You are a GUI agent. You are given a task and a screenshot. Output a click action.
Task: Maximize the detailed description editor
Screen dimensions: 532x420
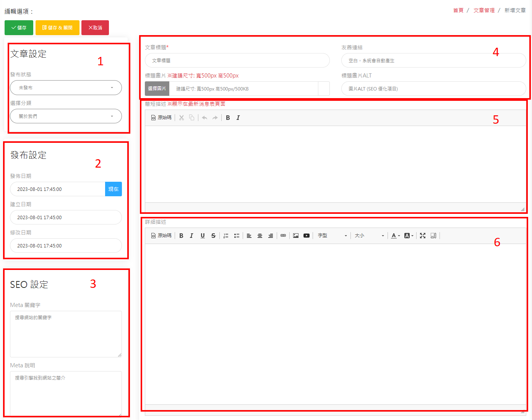[422, 236]
